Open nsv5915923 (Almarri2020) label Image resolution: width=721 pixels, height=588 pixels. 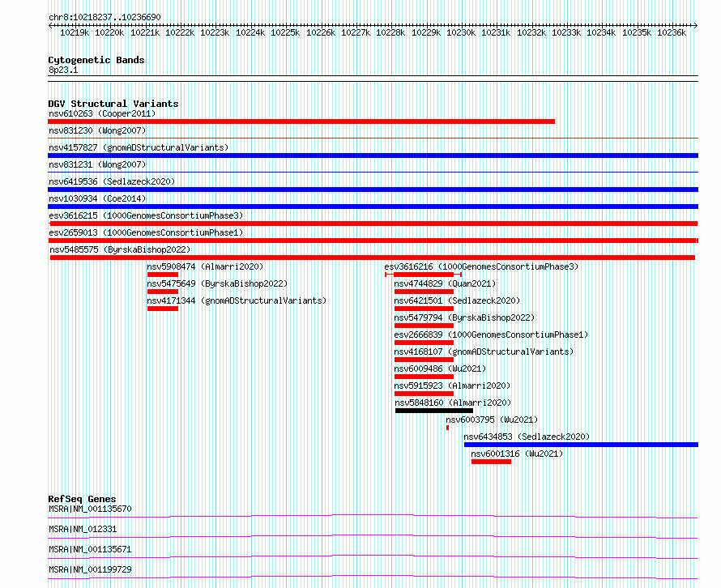453,386
